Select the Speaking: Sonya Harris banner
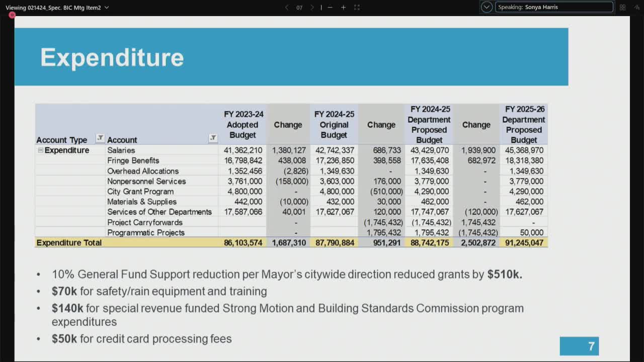 pos(553,7)
